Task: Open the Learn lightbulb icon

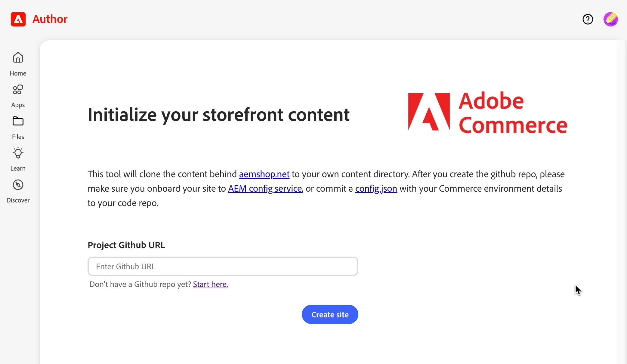Action: point(18,153)
